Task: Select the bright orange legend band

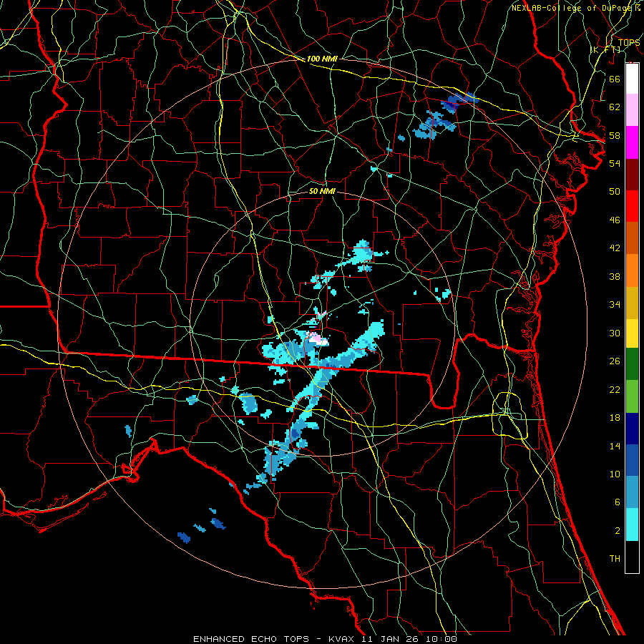Action: click(632, 270)
